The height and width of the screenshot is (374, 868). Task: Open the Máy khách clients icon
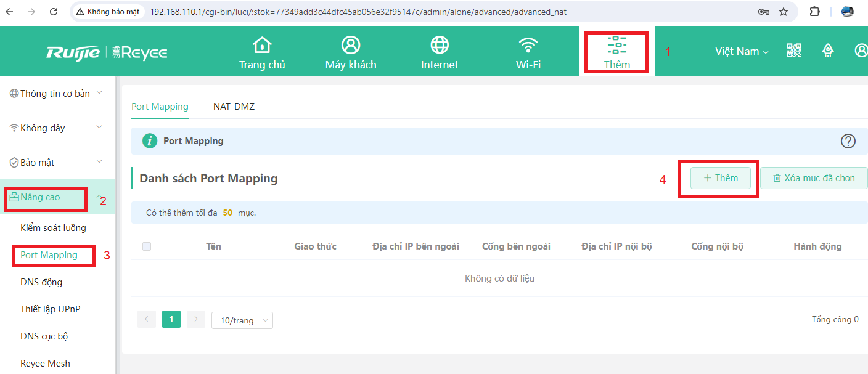click(351, 46)
